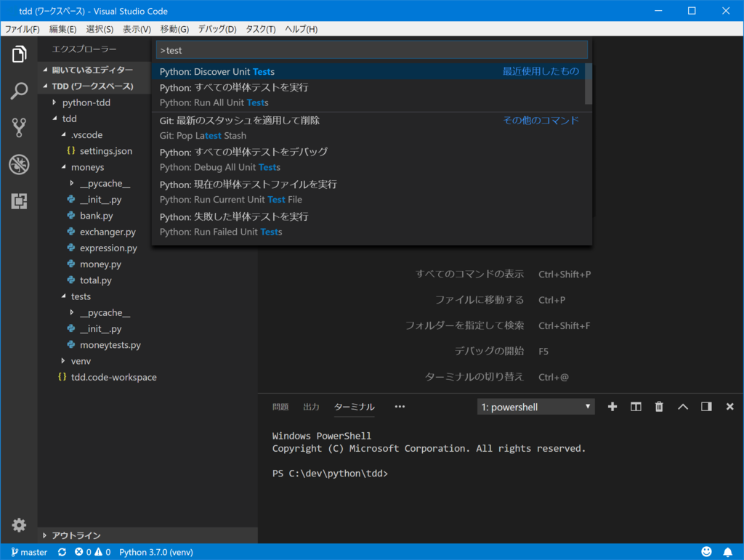Open the タスク(T) menu
This screenshot has width=744, height=560.
click(x=261, y=29)
